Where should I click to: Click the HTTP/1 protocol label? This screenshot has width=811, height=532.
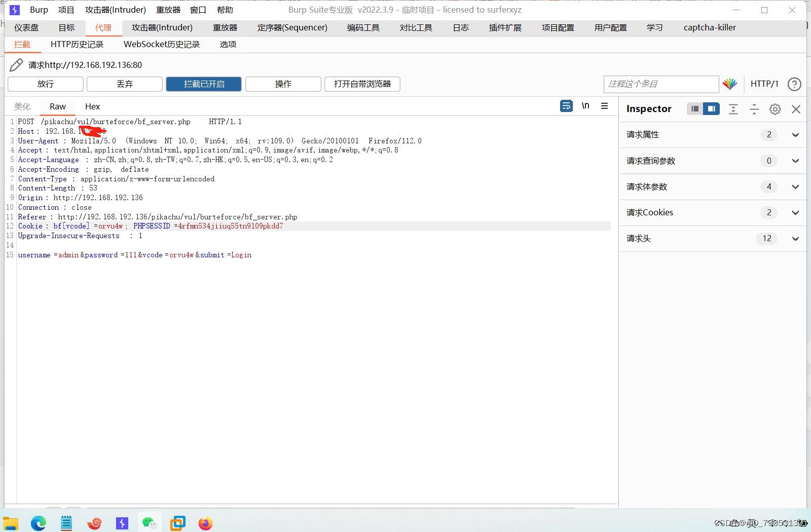[764, 84]
